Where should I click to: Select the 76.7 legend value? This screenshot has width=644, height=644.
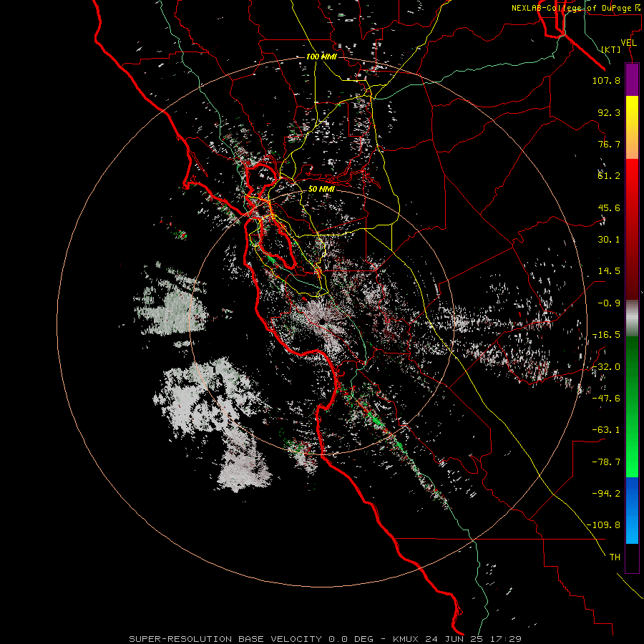609,144
